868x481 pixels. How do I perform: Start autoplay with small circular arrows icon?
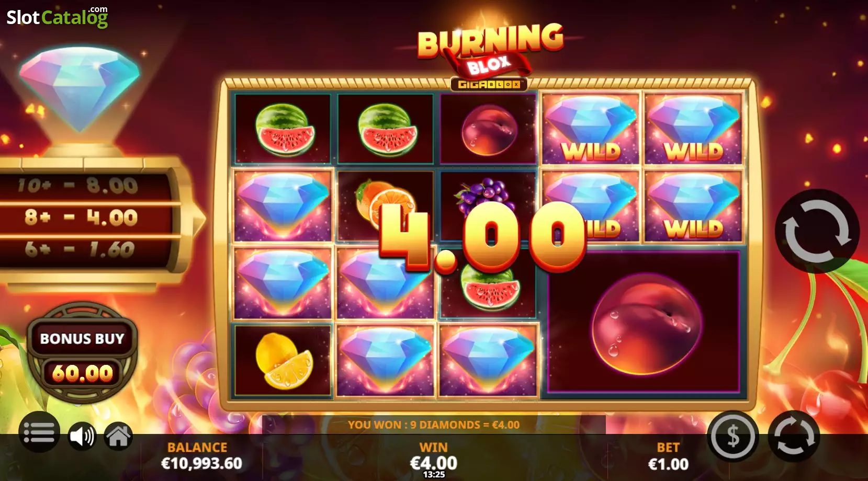794,437
